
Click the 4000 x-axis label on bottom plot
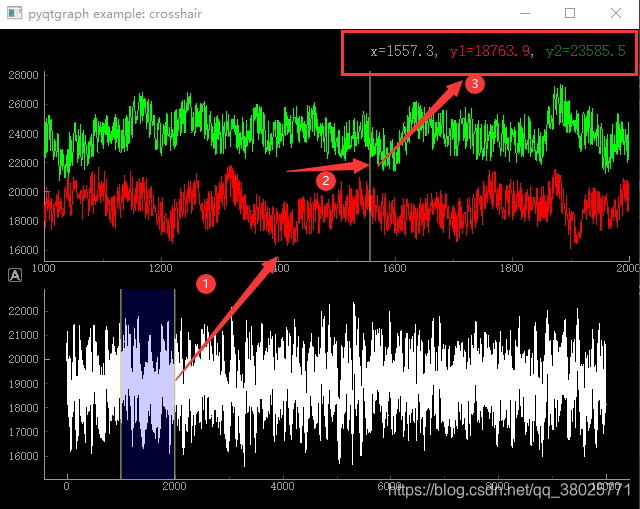[282, 486]
